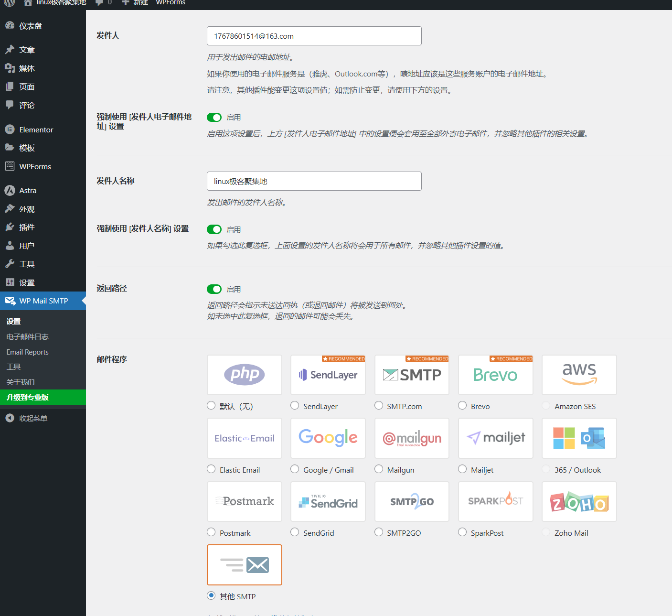Image resolution: width=672 pixels, height=616 pixels.
Task: Select the 其他 SMTP radio button
Action: click(211, 595)
